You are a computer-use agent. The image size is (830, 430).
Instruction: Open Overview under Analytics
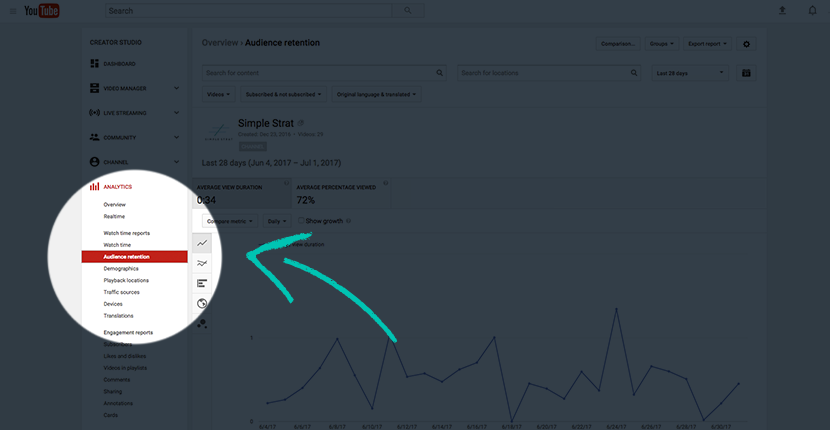tap(114, 204)
